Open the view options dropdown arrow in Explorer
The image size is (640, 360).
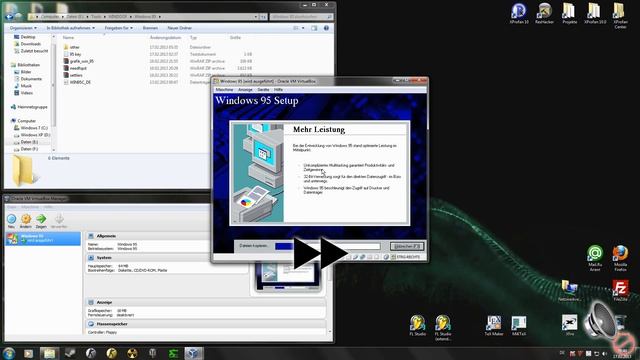[303, 28]
